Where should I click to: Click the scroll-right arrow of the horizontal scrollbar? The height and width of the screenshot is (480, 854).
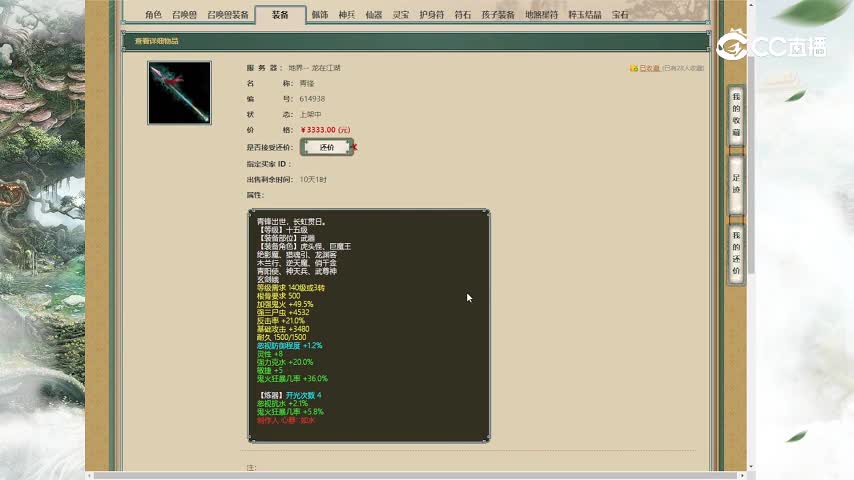[x=742, y=476]
